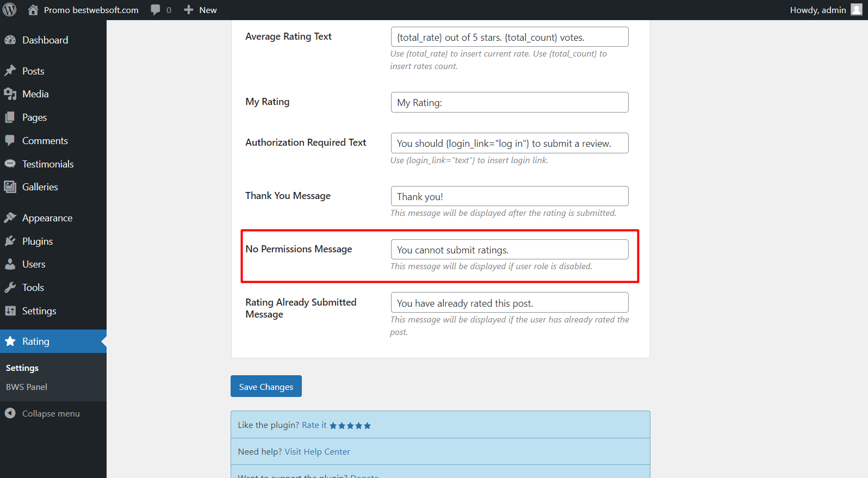Click the Settings sliders icon
Image resolution: width=868 pixels, height=478 pixels.
click(10, 311)
